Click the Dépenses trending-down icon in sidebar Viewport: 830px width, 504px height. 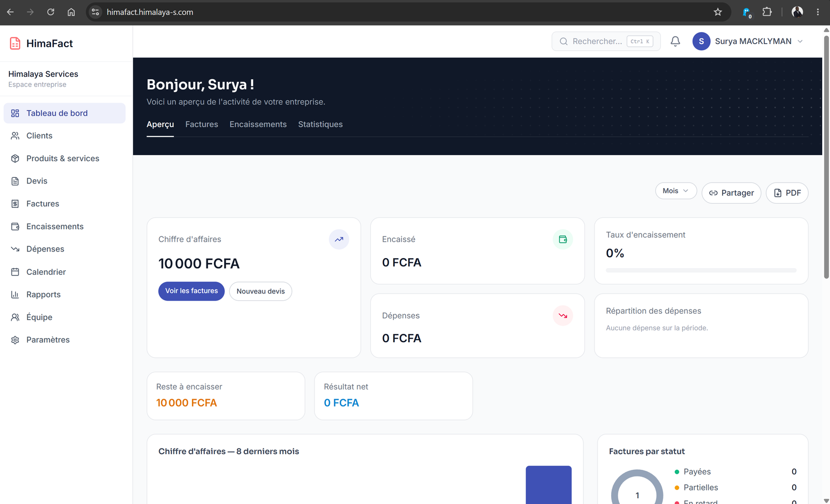point(15,249)
